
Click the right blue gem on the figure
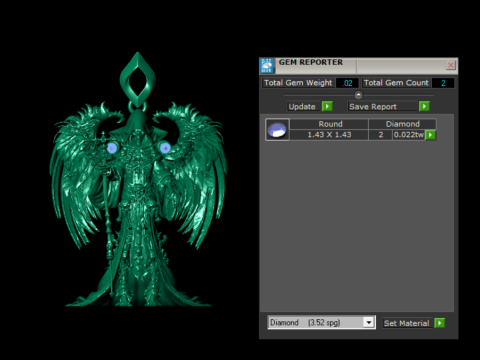pyautogui.click(x=165, y=148)
